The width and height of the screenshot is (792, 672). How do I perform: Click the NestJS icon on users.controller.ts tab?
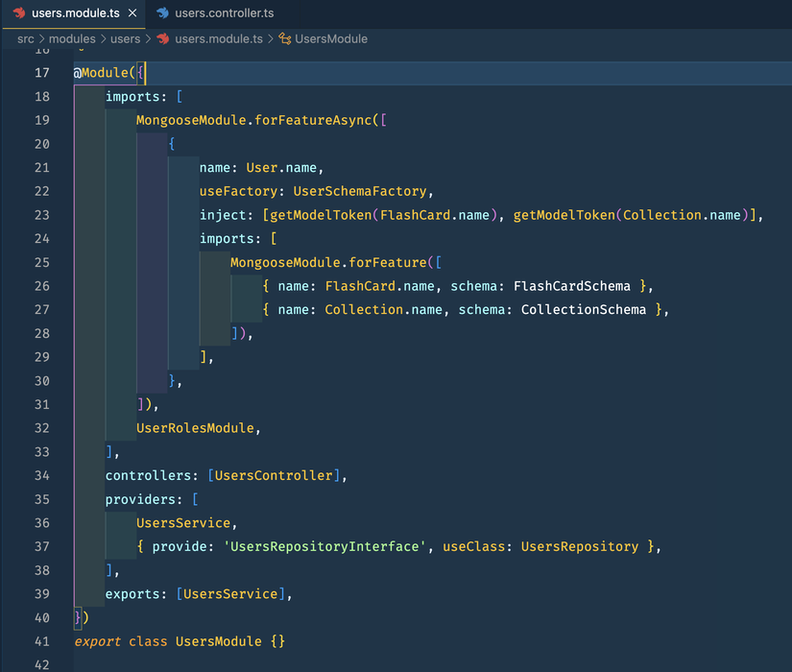[x=162, y=12]
